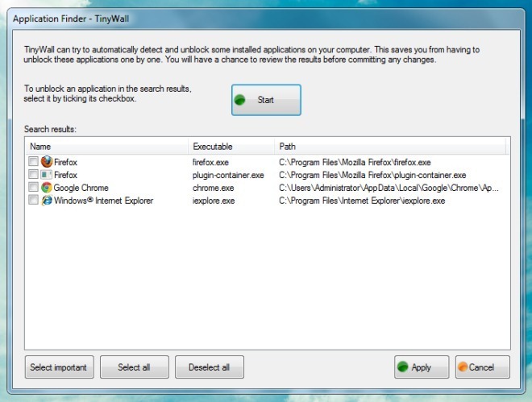The width and height of the screenshot is (532, 402).
Task: Select the iexplore.exe executable cell
Action: coord(214,201)
